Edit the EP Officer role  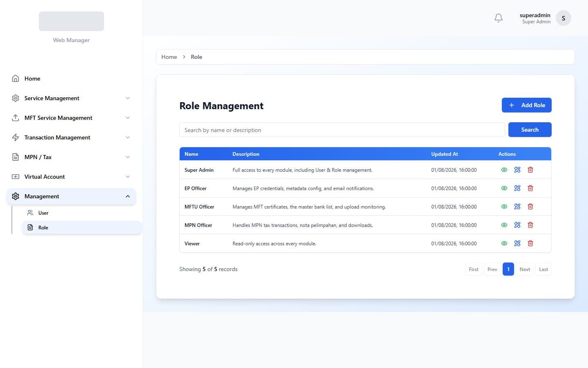[x=517, y=188]
